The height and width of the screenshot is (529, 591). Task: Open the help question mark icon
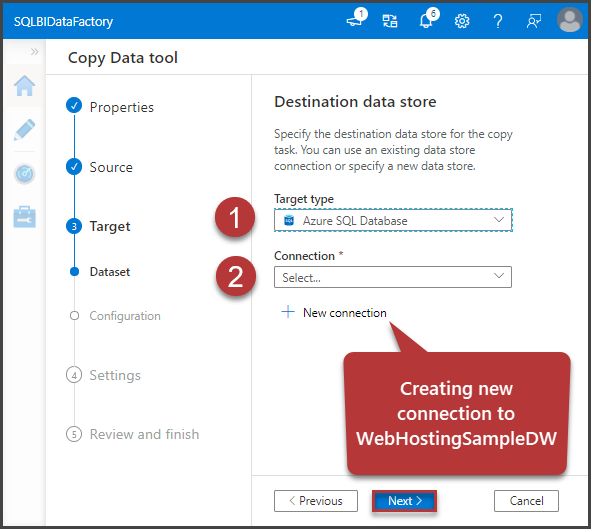(498, 21)
